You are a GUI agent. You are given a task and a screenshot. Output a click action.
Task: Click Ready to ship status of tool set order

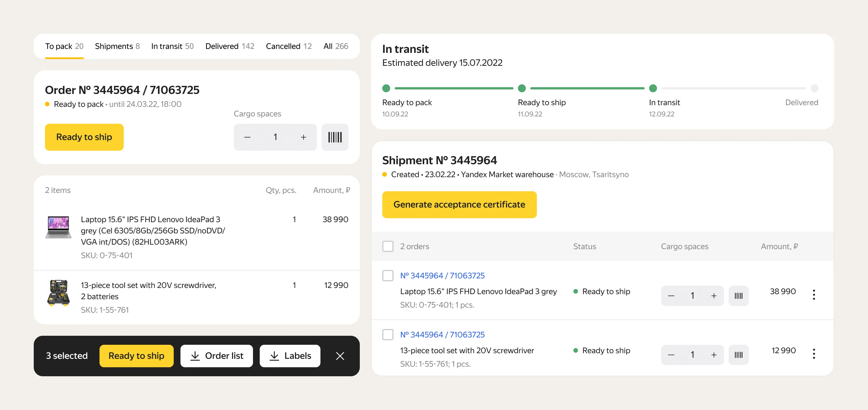[x=602, y=350]
